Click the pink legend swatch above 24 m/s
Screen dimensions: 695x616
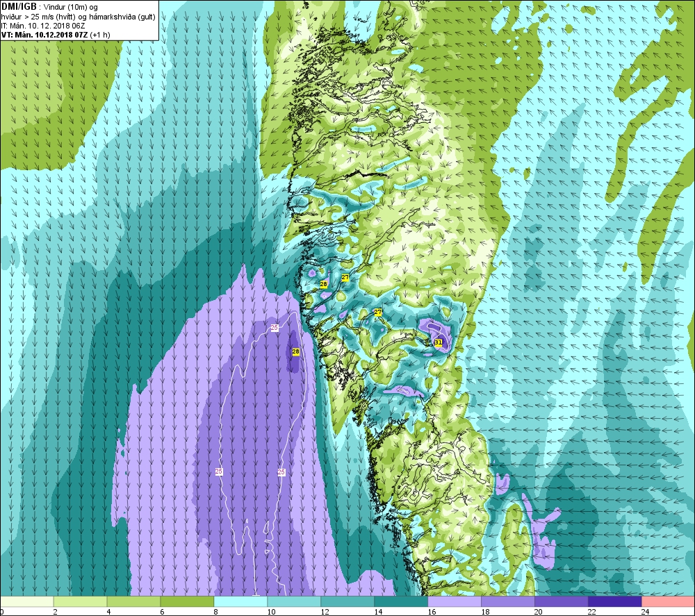point(669,601)
